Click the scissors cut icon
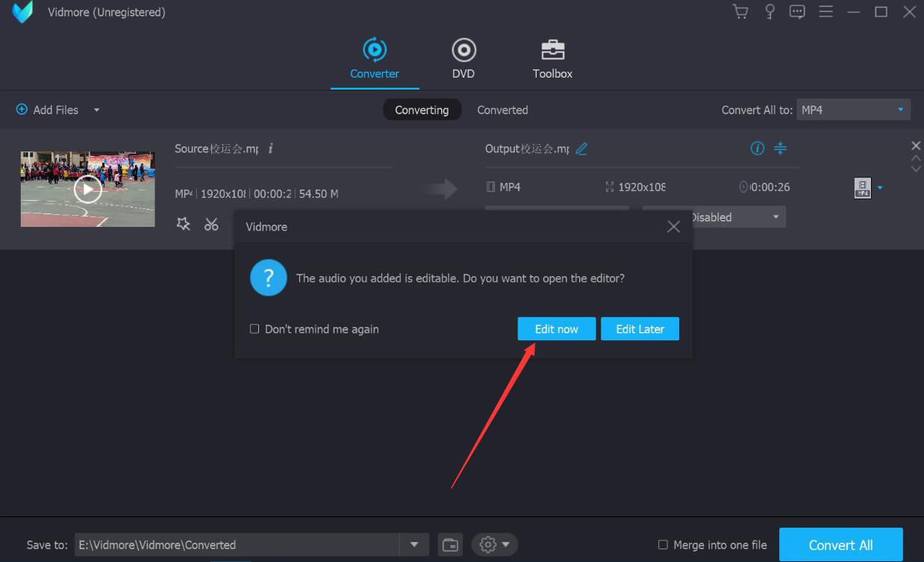The image size is (924, 562). click(212, 224)
